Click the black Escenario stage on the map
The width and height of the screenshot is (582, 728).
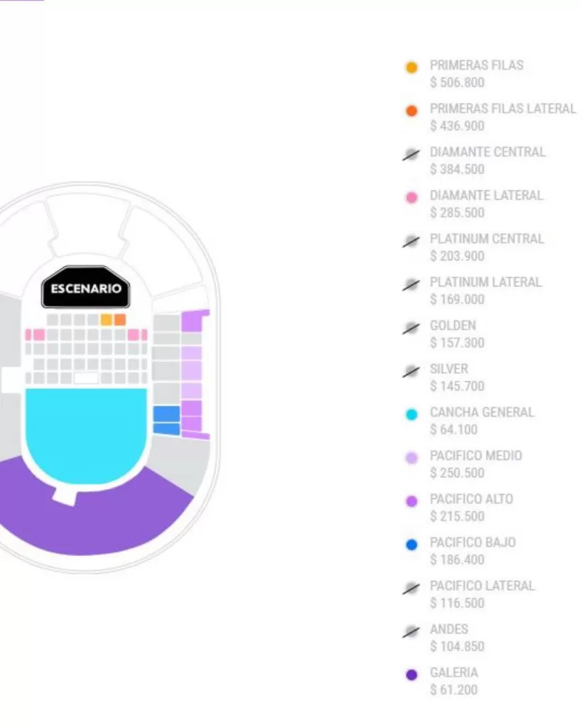click(86, 289)
